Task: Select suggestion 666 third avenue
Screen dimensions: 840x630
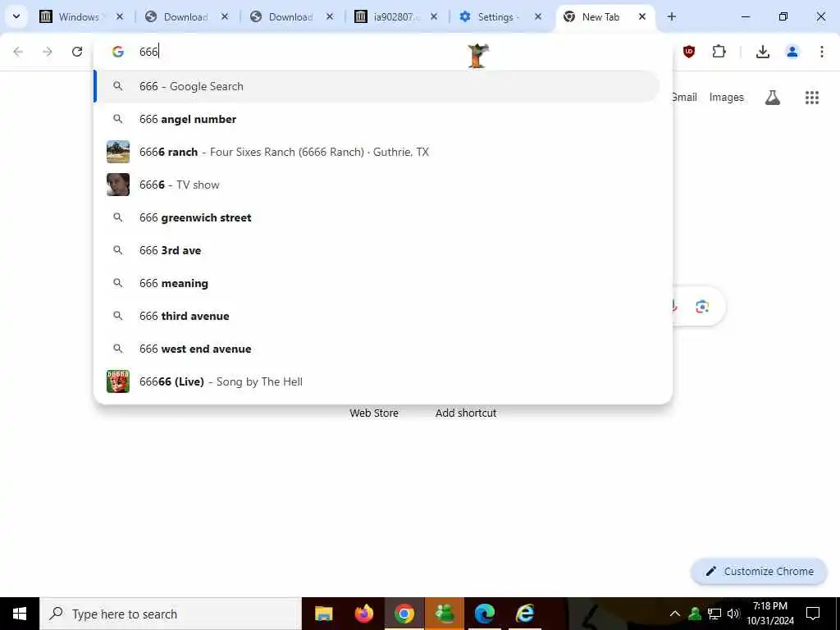Action: [x=377, y=316]
